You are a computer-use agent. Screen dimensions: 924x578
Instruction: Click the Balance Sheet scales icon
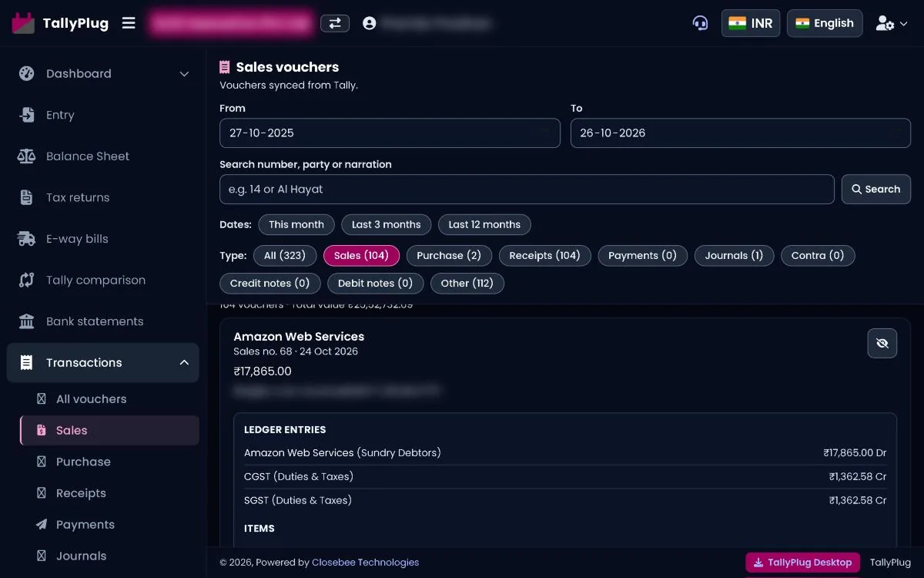point(27,156)
